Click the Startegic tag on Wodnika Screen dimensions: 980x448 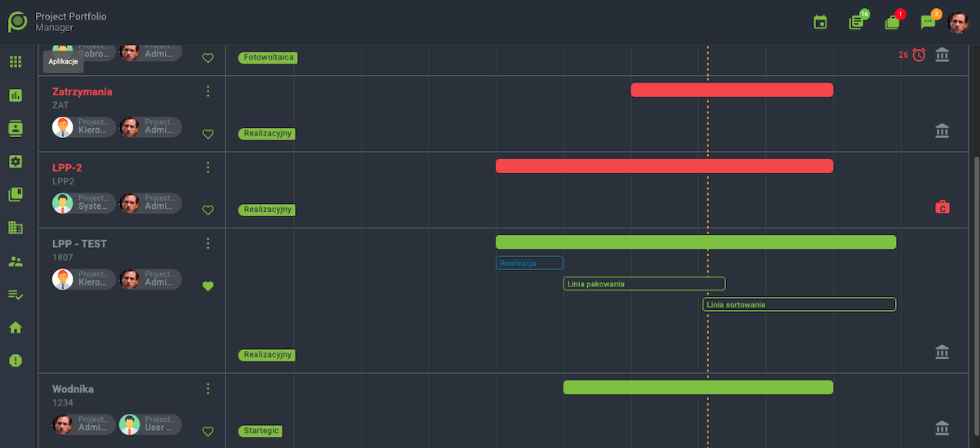[x=261, y=431]
